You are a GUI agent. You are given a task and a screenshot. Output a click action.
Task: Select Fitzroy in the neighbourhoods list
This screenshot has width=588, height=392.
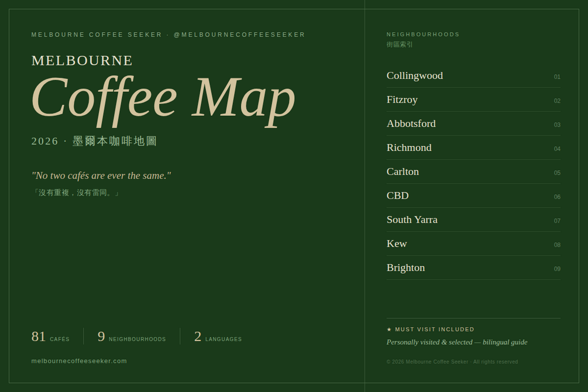[x=473, y=100]
